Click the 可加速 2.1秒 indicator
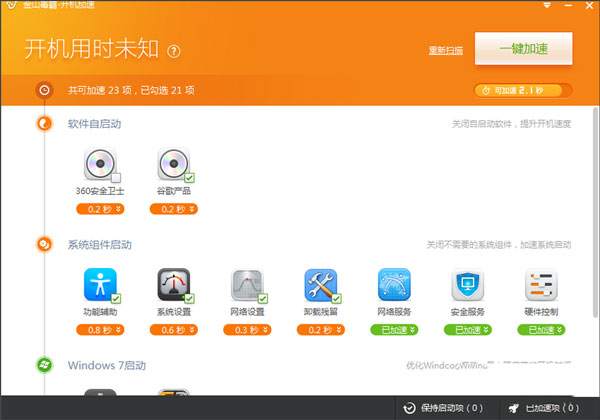The height and width of the screenshot is (420, 600). 523,91
